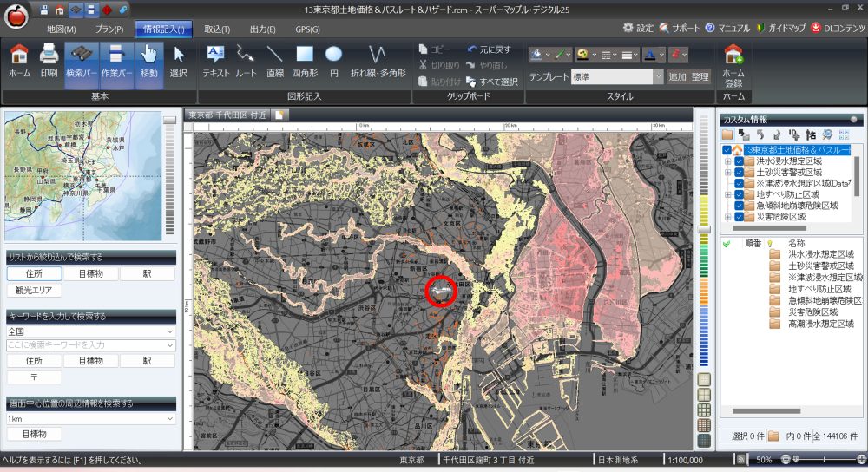Viewport: 868px width, 472px height.
Task: Click the 印刷 (print) icon
Action: [49, 62]
